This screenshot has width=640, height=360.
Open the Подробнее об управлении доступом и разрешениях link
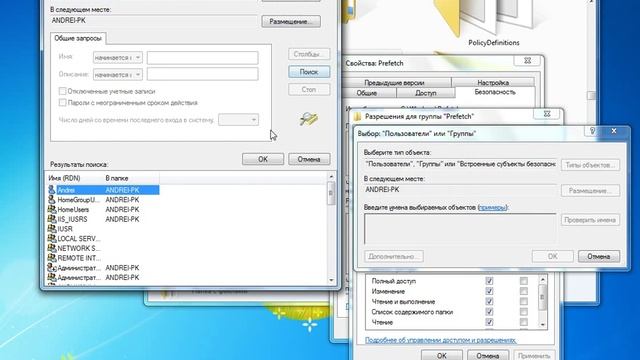(440, 340)
